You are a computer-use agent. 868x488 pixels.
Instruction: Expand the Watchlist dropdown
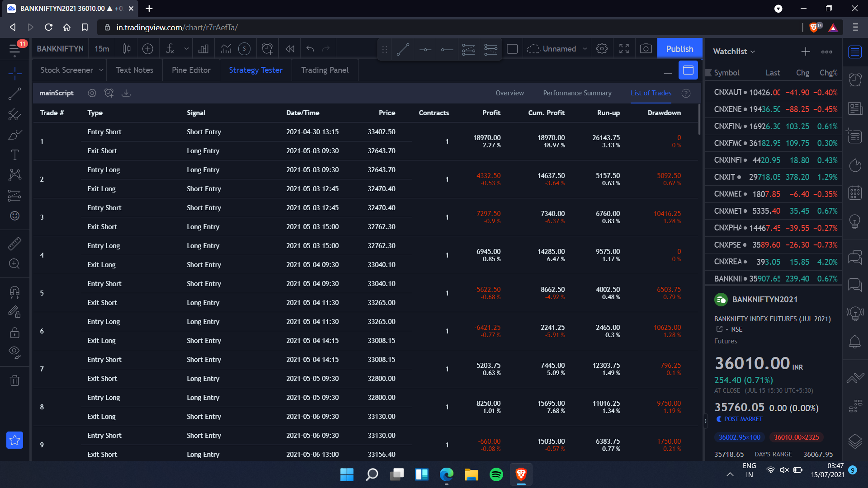click(734, 52)
